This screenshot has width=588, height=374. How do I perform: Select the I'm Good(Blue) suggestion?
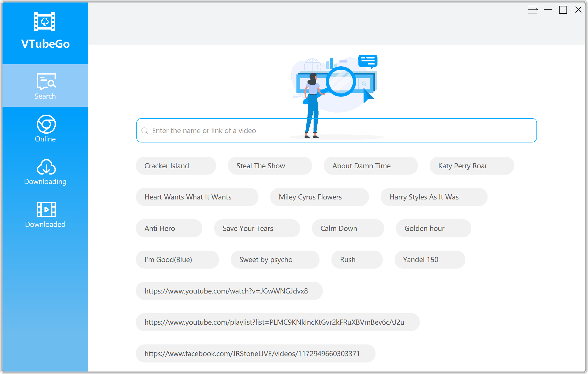point(177,260)
